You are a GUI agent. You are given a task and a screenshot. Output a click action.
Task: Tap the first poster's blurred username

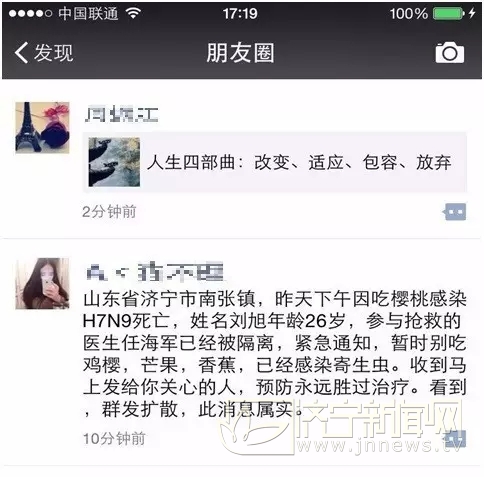tap(121, 114)
